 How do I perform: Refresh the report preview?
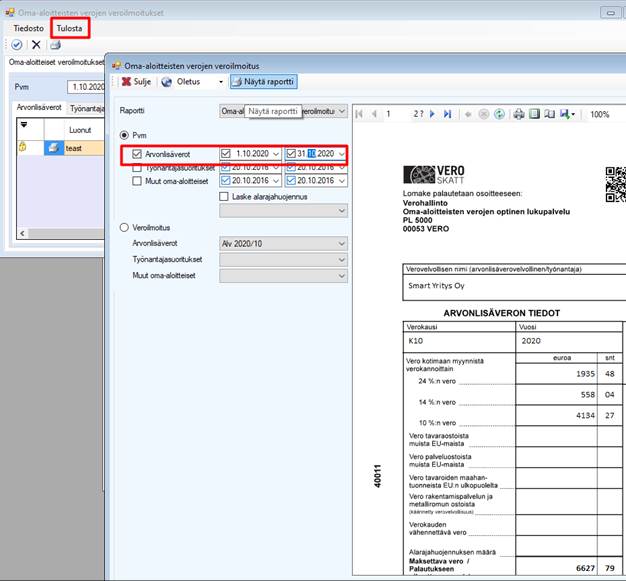point(498,114)
